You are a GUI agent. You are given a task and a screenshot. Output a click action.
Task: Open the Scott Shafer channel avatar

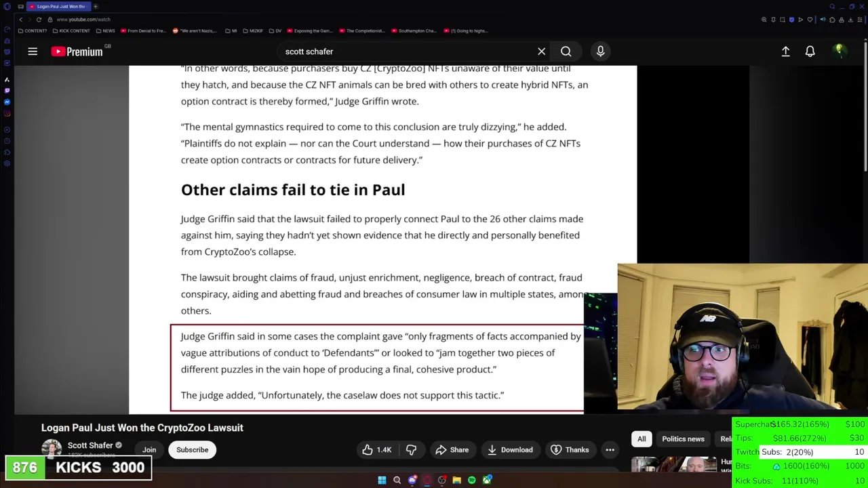(x=51, y=449)
